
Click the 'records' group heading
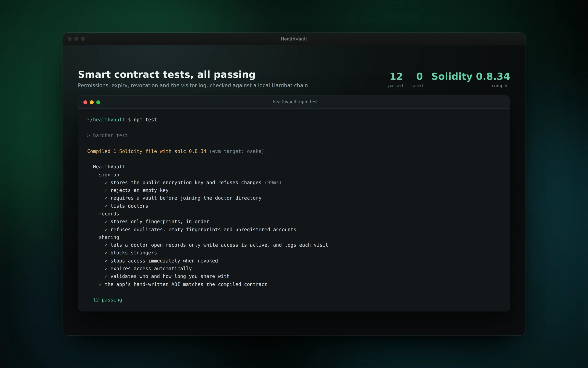(109, 214)
